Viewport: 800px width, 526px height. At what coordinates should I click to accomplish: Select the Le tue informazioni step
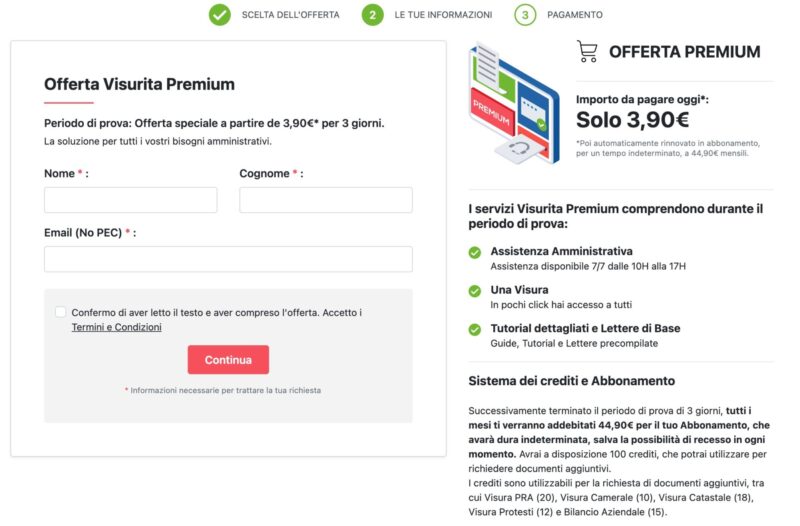(x=443, y=15)
